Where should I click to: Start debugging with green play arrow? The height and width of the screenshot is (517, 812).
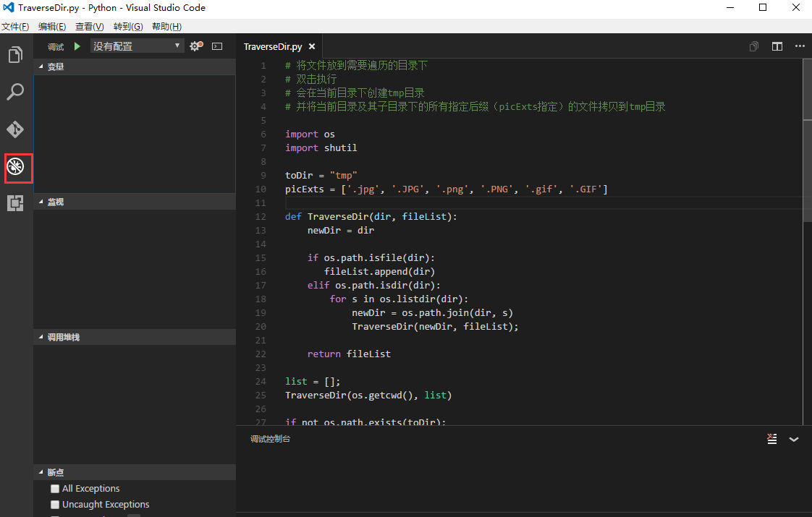[77, 46]
